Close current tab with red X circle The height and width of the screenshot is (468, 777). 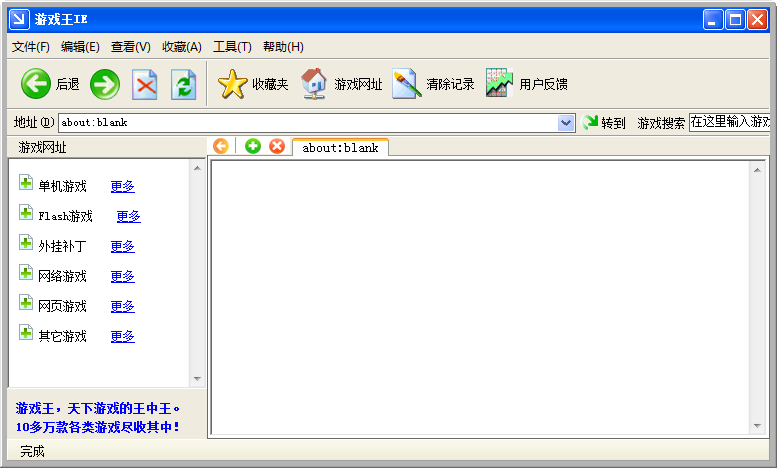pyautogui.click(x=277, y=146)
